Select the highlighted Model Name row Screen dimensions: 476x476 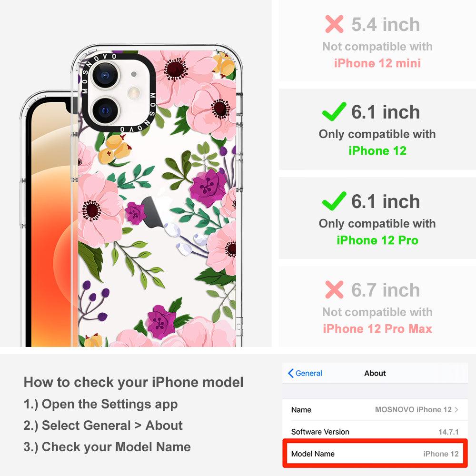pyautogui.click(x=375, y=454)
